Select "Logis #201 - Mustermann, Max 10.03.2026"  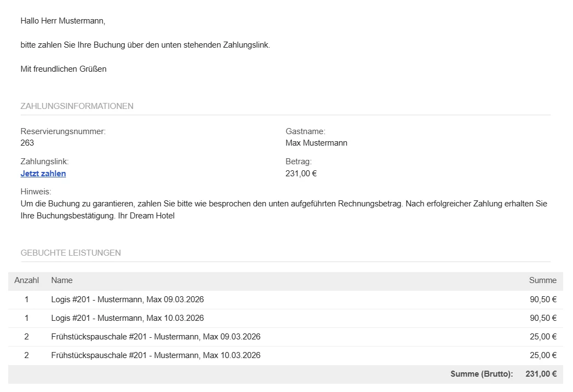pos(128,318)
